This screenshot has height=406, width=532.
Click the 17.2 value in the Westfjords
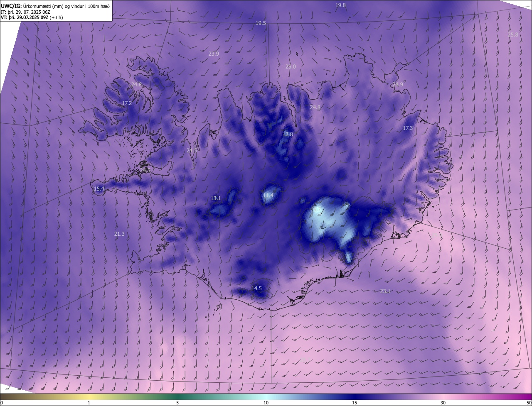127,103
